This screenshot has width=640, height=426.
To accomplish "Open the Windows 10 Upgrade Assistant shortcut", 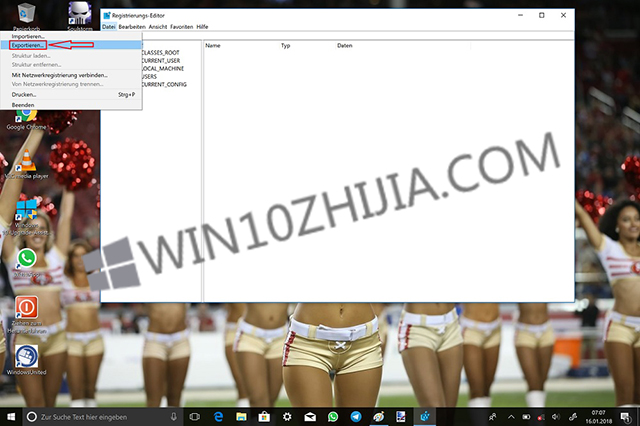I will coord(26,217).
